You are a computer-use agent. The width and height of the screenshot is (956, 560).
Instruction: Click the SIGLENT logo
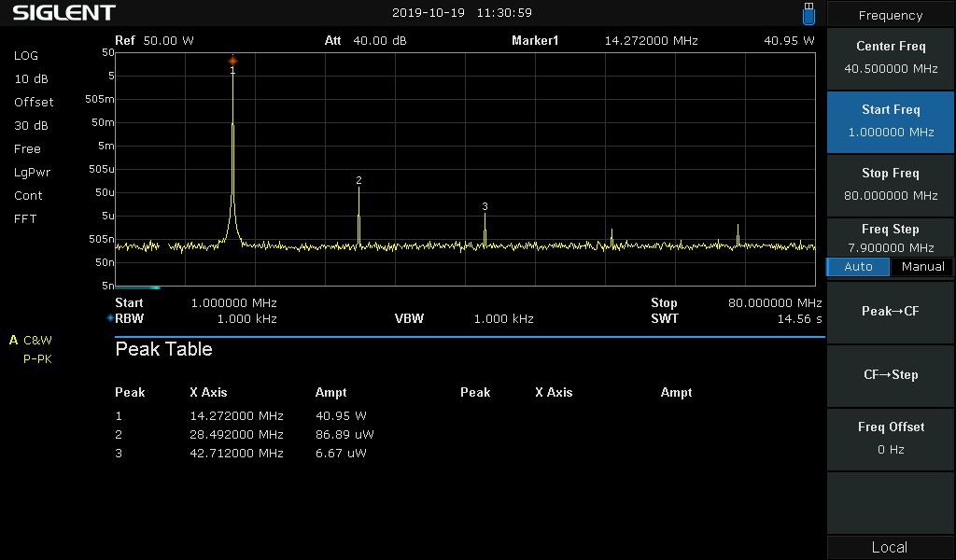coord(63,13)
